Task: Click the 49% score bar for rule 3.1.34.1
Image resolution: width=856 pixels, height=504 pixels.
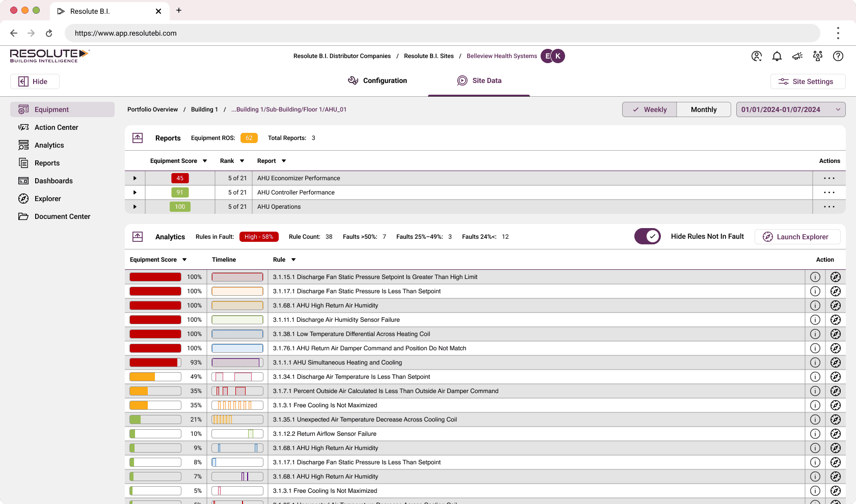Action: (x=155, y=377)
